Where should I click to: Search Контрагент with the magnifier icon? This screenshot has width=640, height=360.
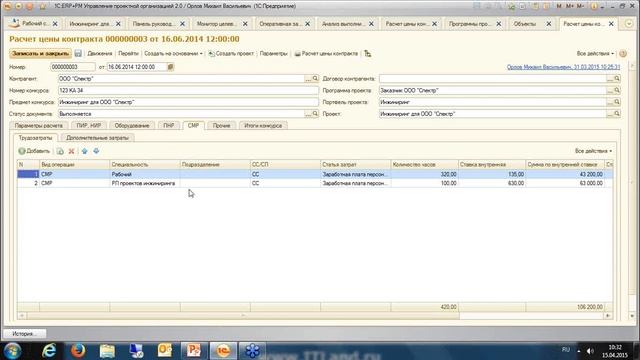(315, 78)
